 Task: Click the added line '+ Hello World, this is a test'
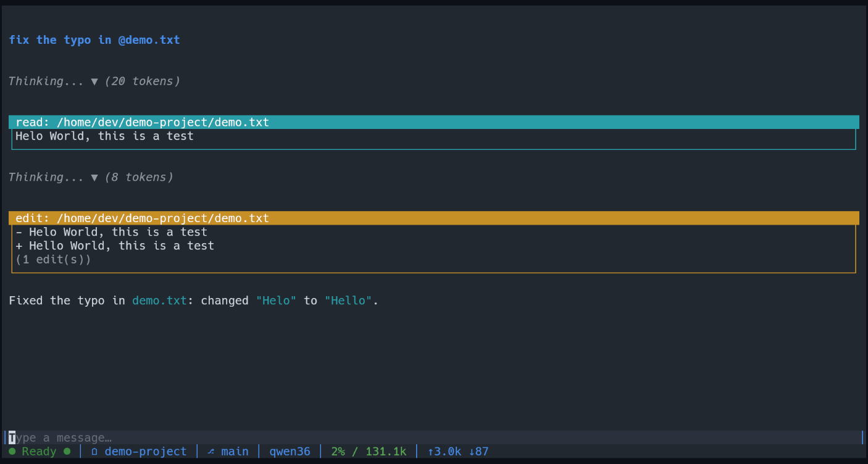pos(115,246)
